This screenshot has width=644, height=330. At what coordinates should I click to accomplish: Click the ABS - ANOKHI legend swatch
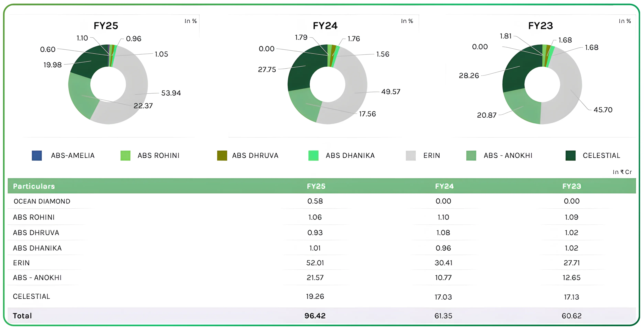pos(471,156)
